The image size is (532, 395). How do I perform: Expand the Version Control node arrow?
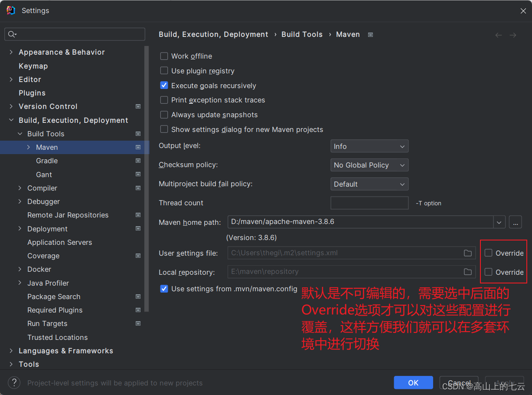[x=11, y=106]
